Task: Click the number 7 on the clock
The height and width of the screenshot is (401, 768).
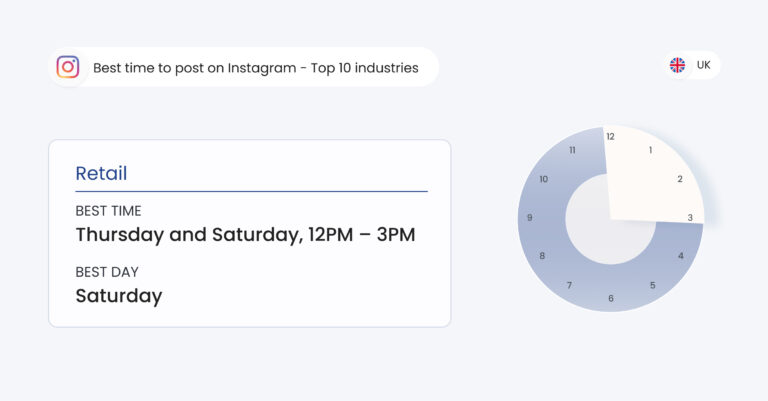Action: point(569,285)
